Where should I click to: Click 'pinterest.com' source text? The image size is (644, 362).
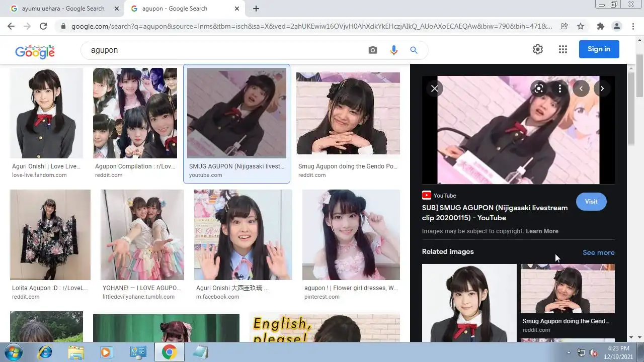(x=322, y=297)
